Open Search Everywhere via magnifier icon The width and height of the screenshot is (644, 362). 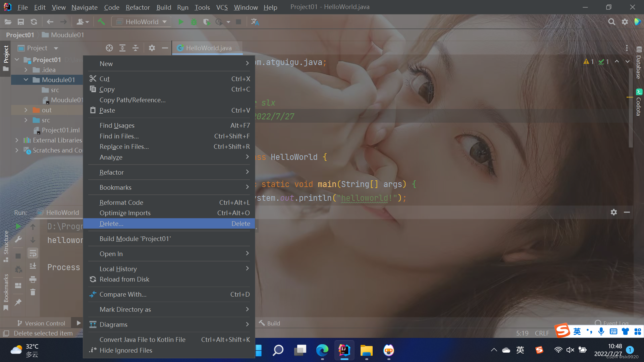point(611,21)
